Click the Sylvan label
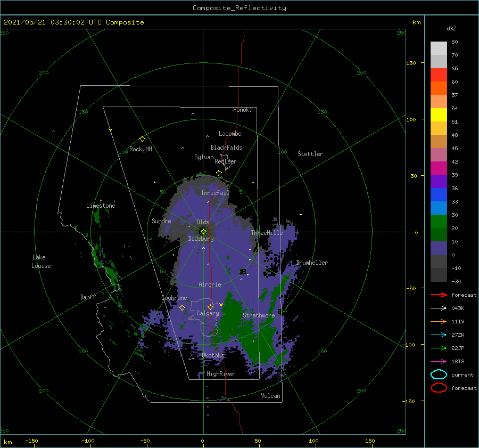 (204, 157)
